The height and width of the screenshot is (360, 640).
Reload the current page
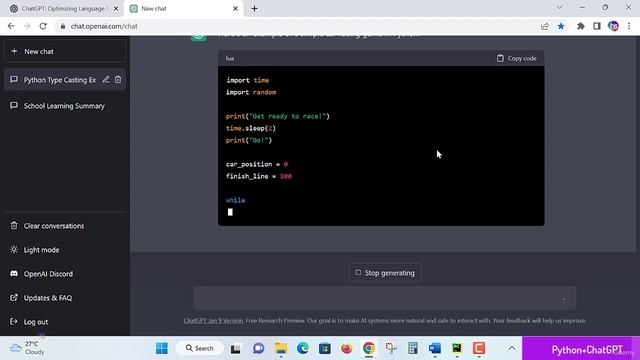point(43,26)
